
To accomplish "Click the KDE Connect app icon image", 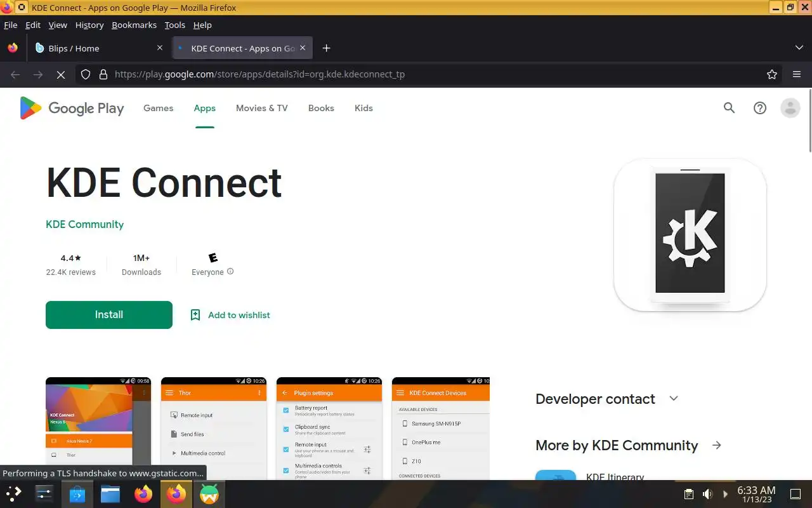I will 690,235.
